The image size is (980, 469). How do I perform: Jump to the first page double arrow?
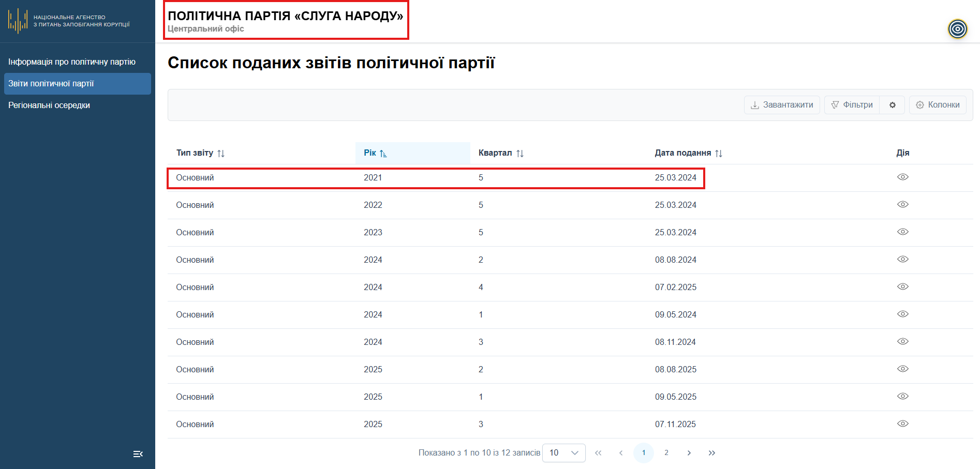tap(598, 453)
